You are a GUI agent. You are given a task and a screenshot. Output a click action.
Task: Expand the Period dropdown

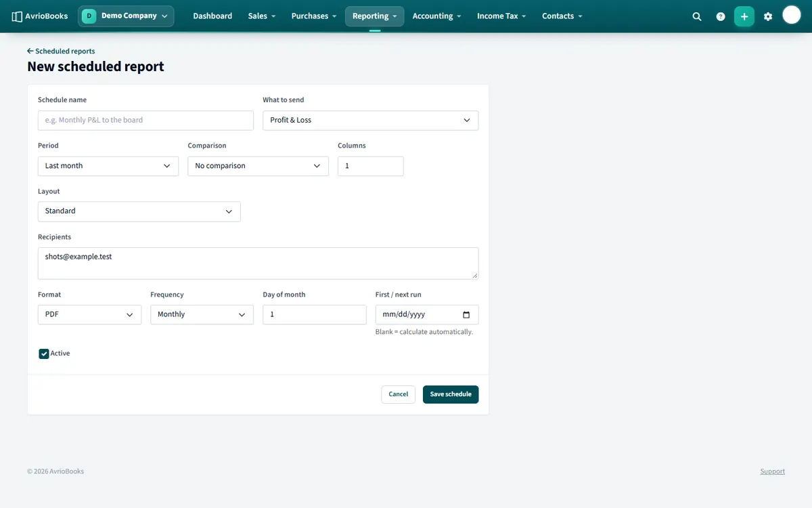pos(108,166)
